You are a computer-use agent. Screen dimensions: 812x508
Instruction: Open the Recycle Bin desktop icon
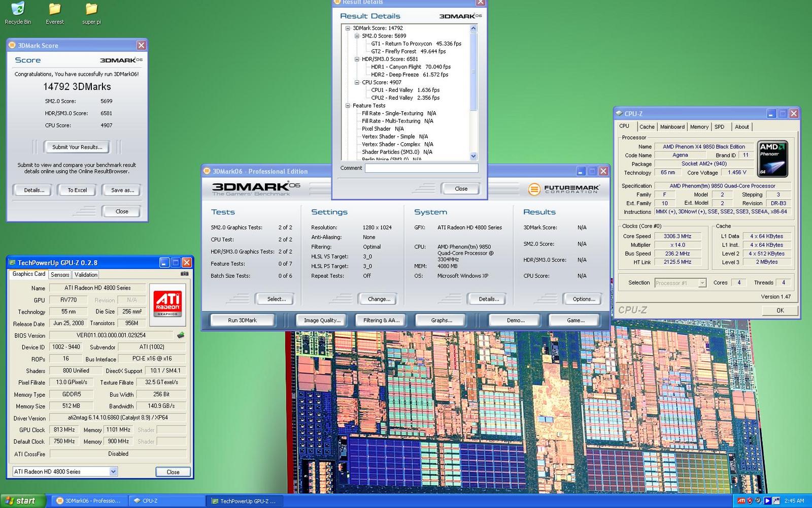point(18,13)
